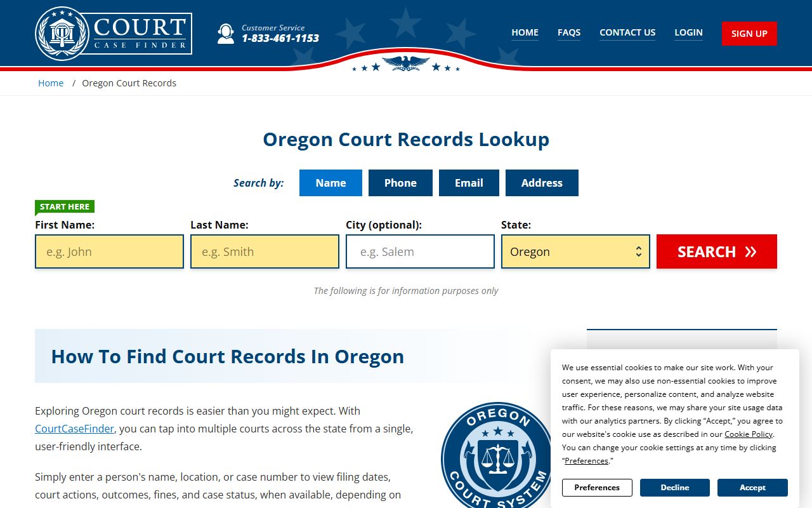The height and width of the screenshot is (508, 812).
Task: Click the Oregon Court Records Lookup heading
Action: pos(406,140)
